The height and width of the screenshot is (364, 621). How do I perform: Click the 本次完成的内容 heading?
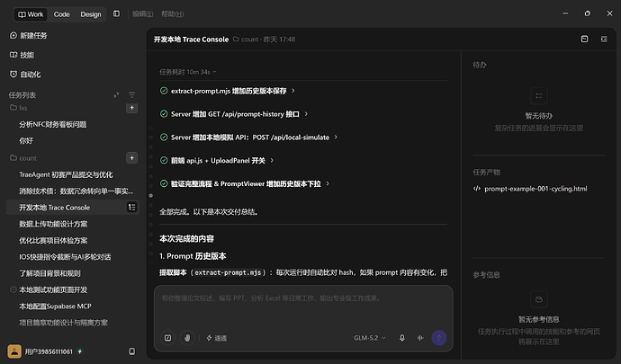coord(186,239)
